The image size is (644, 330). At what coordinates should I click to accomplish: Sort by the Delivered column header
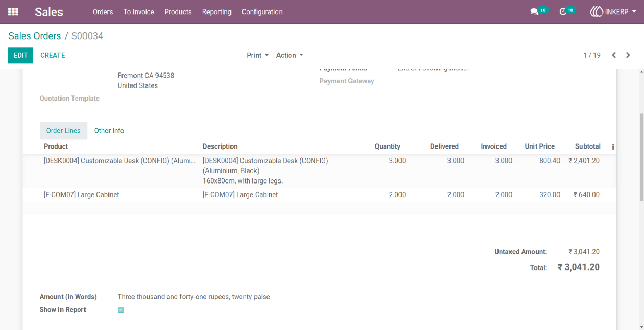[x=444, y=146]
